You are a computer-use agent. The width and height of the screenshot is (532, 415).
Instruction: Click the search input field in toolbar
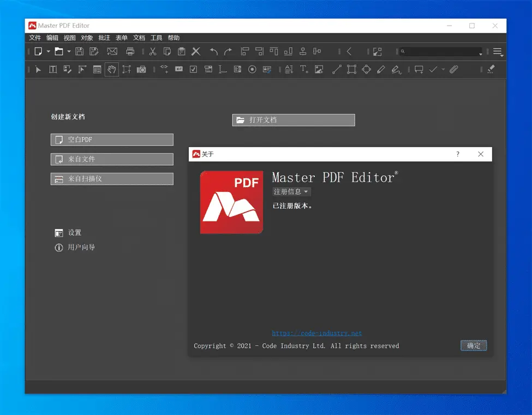click(441, 52)
